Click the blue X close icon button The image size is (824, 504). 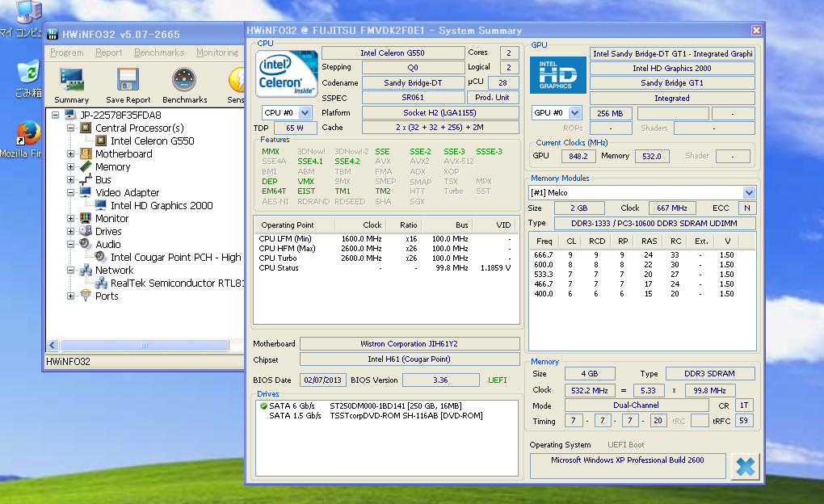[x=745, y=466]
